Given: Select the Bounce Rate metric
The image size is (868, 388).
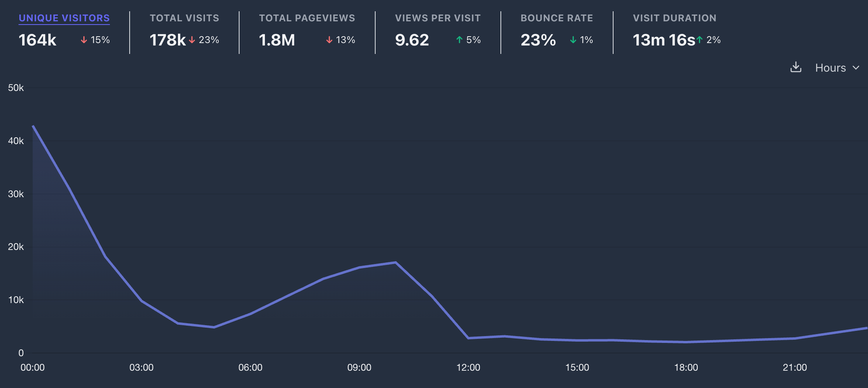Looking at the screenshot, I should [x=556, y=18].
